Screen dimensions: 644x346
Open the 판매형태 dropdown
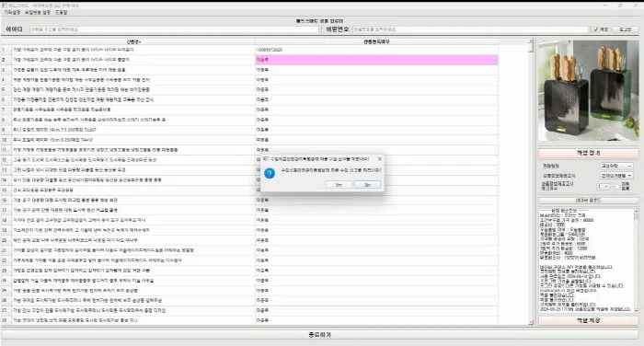[616, 166]
